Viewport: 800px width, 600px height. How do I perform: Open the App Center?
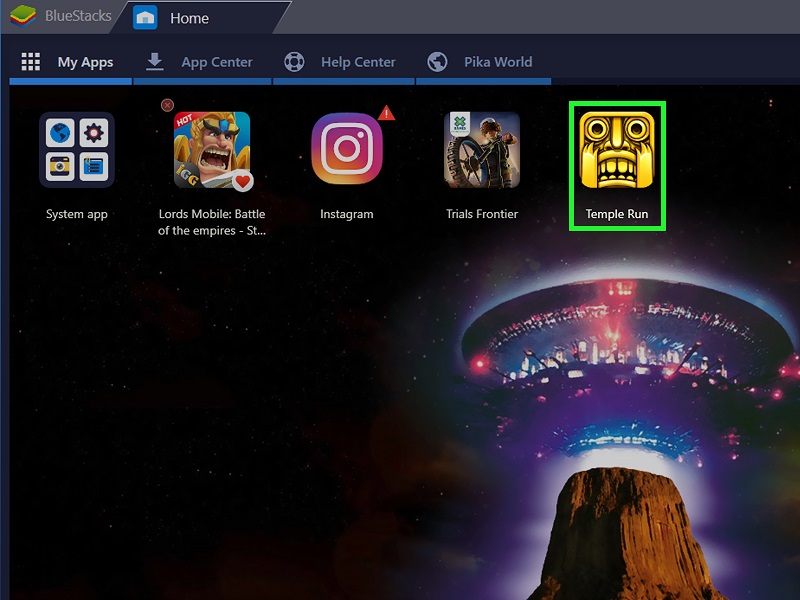point(217,61)
